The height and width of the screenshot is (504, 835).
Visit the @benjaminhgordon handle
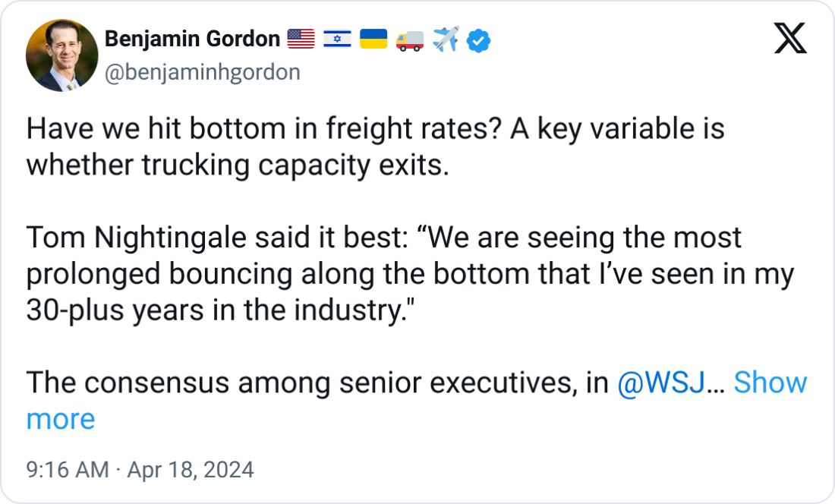[203, 72]
